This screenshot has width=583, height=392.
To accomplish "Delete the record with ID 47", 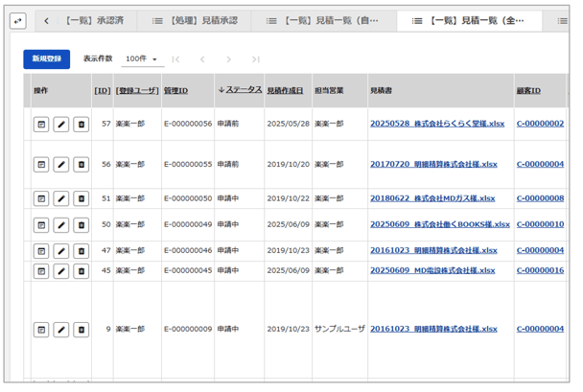I will click(82, 251).
